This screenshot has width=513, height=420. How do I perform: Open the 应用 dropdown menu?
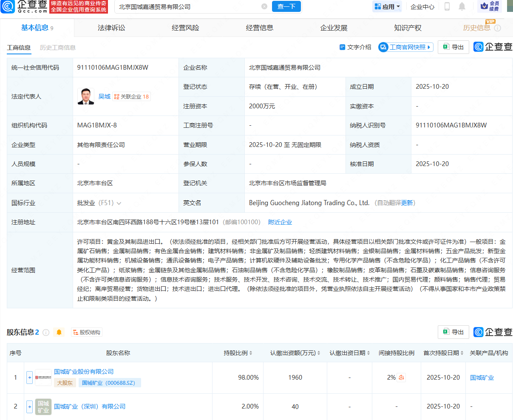(387, 7)
